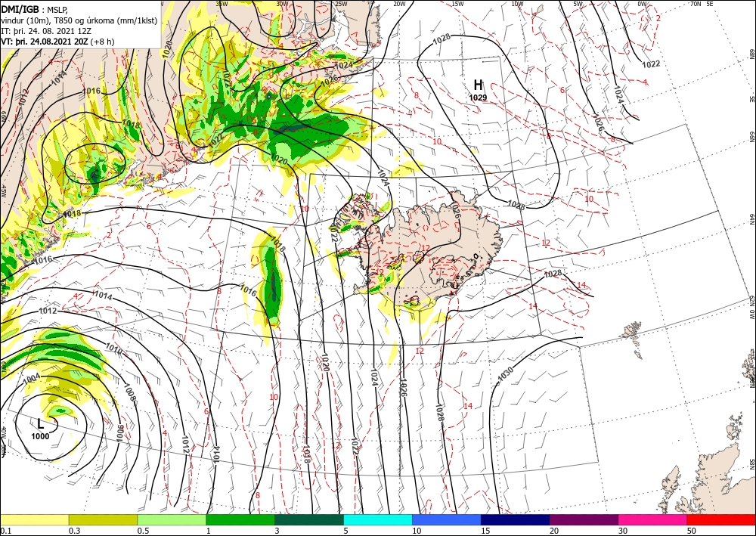Click the 25W longitude label
This screenshot has height=536, width=756.
[x=341, y=4]
